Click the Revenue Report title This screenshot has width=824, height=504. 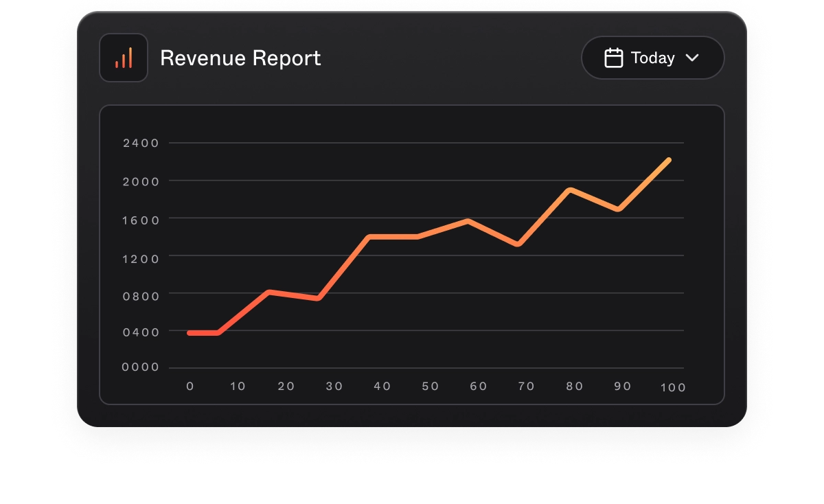click(x=240, y=58)
